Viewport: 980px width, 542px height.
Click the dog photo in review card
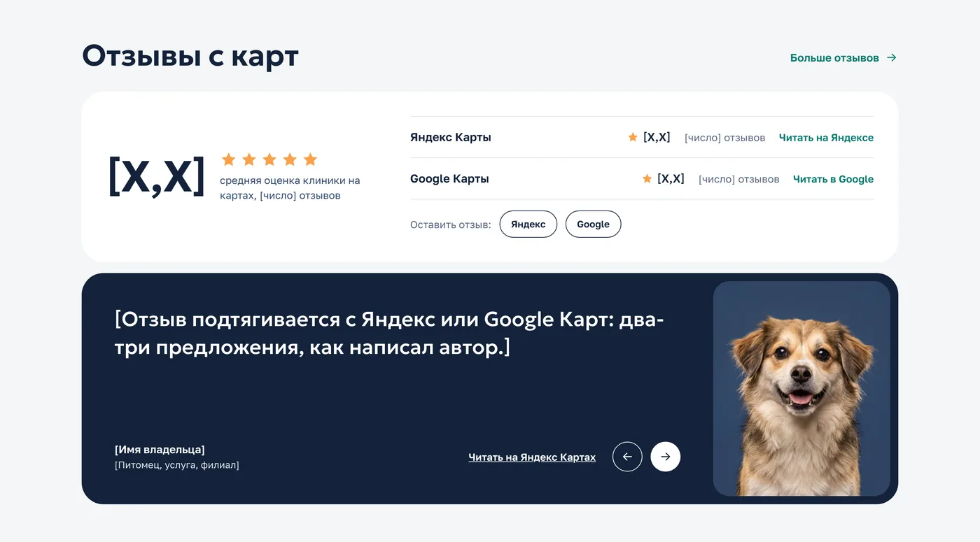point(801,389)
